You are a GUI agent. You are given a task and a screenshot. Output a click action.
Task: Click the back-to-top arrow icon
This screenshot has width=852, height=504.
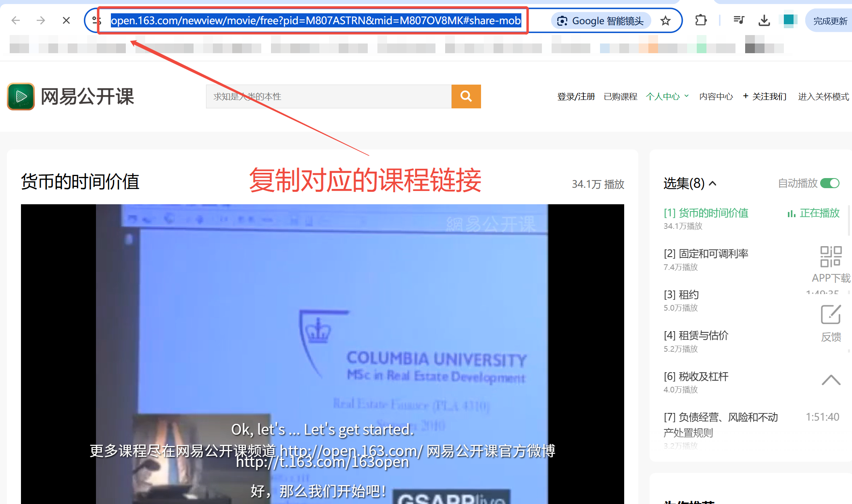831,380
